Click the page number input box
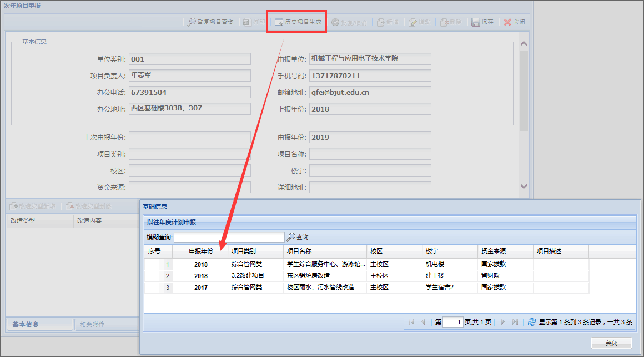Screen dimensions: 644x357 [452, 322]
